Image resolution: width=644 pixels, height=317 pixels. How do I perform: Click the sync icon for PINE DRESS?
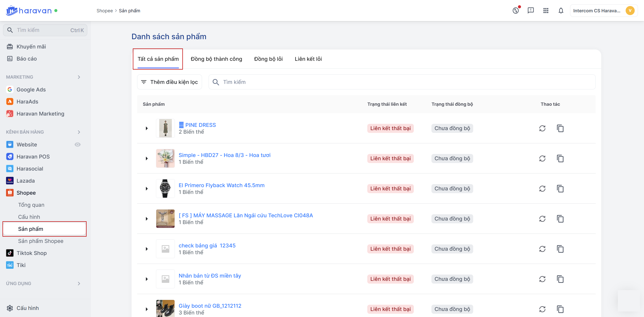click(x=542, y=128)
